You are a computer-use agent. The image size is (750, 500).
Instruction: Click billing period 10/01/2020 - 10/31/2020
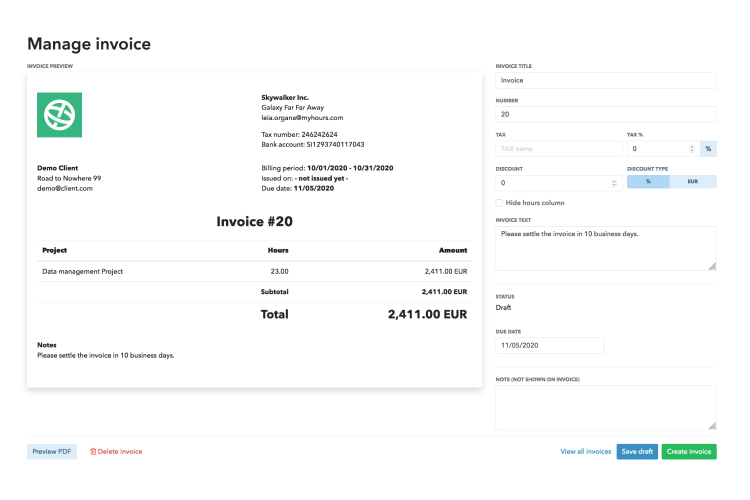350,168
